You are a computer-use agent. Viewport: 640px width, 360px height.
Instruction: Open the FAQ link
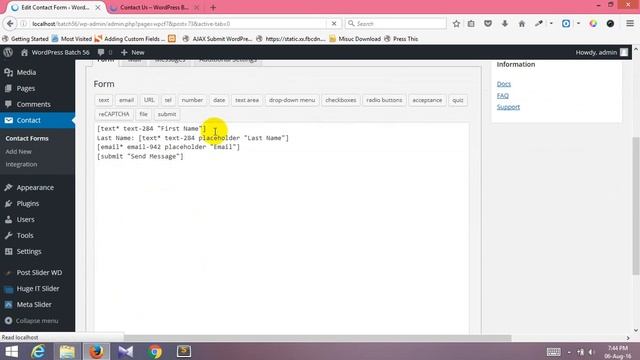pyautogui.click(x=502, y=96)
